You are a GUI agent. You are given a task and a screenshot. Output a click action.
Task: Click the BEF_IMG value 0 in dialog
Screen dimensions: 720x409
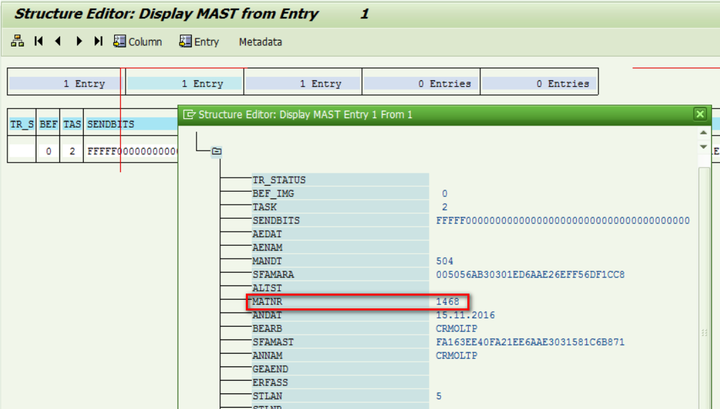click(x=444, y=194)
